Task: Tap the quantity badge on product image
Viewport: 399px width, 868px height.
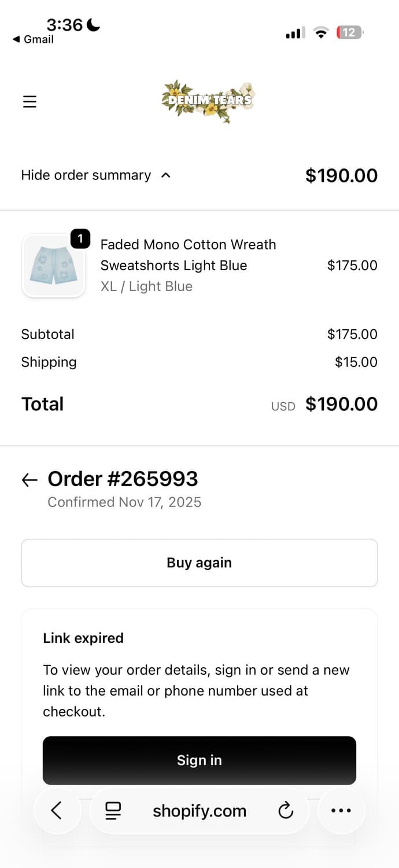Action: [x=80, y=238]
